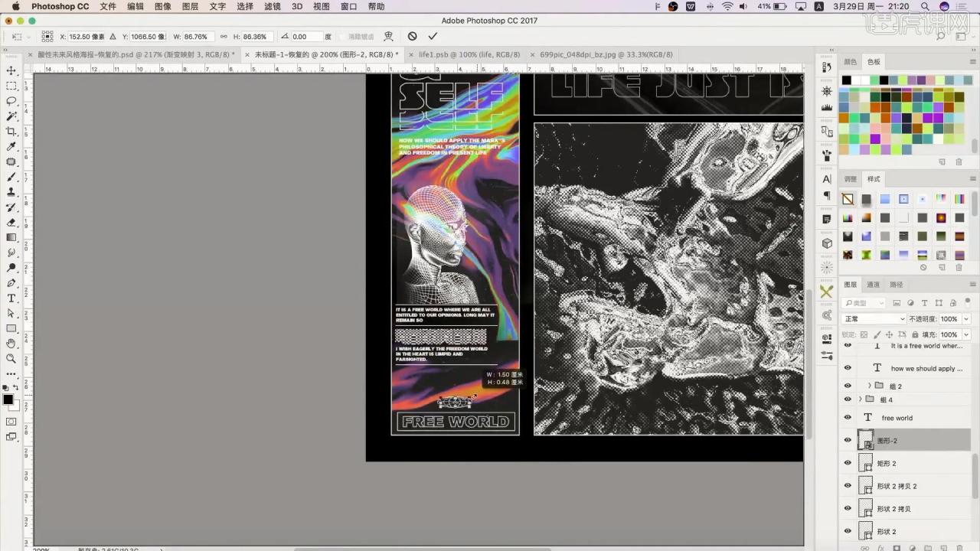Select the Gradient tool

point(11,237)
